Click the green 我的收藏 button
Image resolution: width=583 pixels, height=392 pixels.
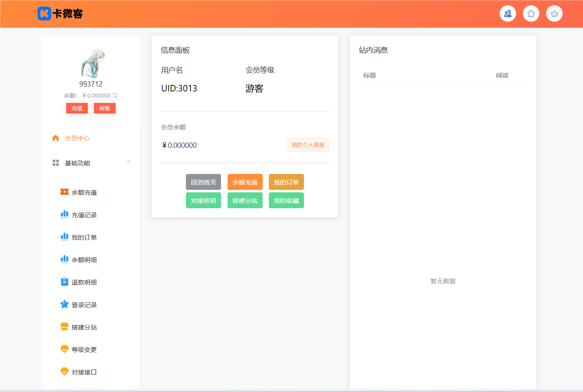tap(286, 200)
